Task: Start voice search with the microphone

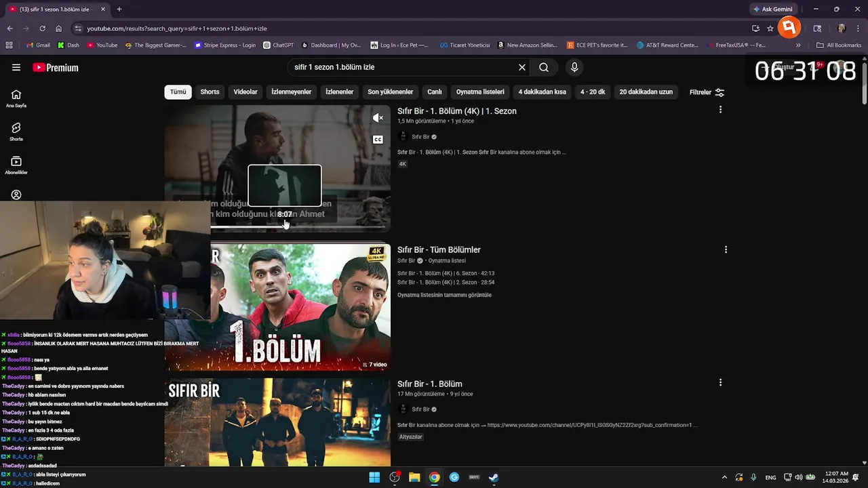Action: click(574, 67)
